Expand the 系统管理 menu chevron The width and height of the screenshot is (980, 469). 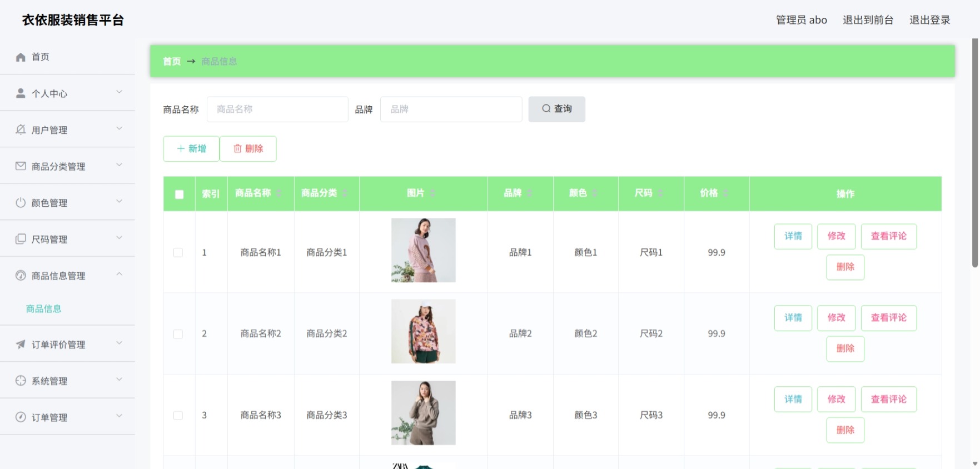point(119,379)
